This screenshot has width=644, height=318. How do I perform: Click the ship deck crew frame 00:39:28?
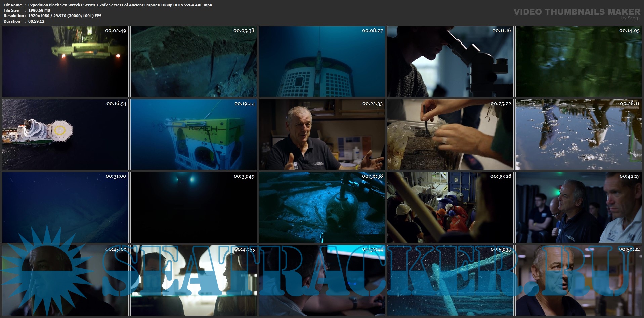click(x=450, y=207)
